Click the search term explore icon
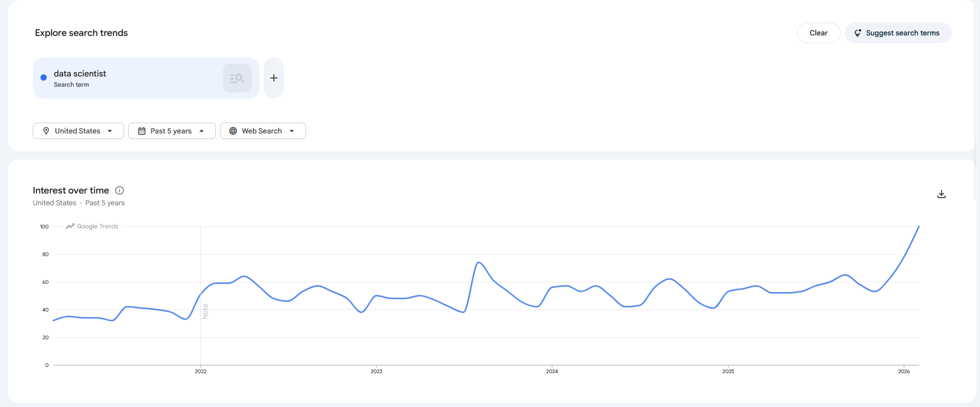The image size is (980, 407). (237, 78)
